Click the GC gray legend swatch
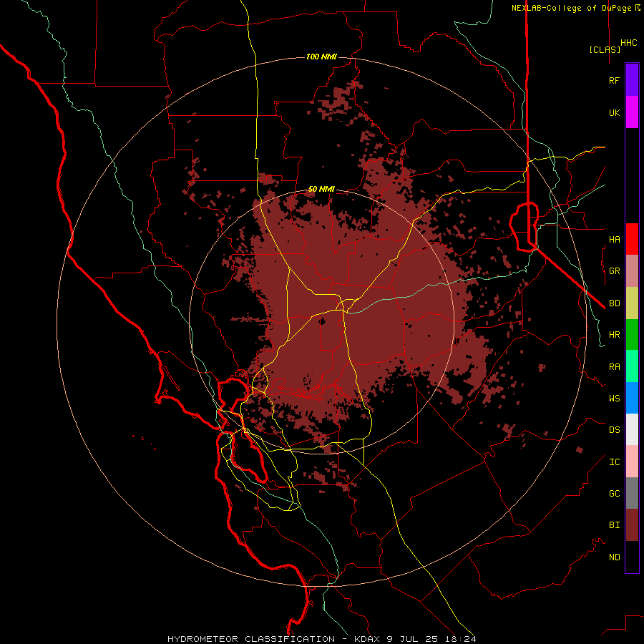 (632, 493)
